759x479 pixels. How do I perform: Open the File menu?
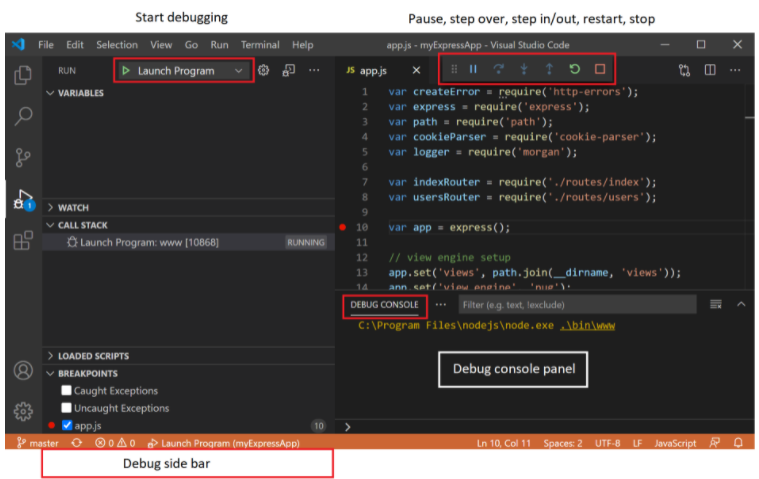tap(46, 45)
